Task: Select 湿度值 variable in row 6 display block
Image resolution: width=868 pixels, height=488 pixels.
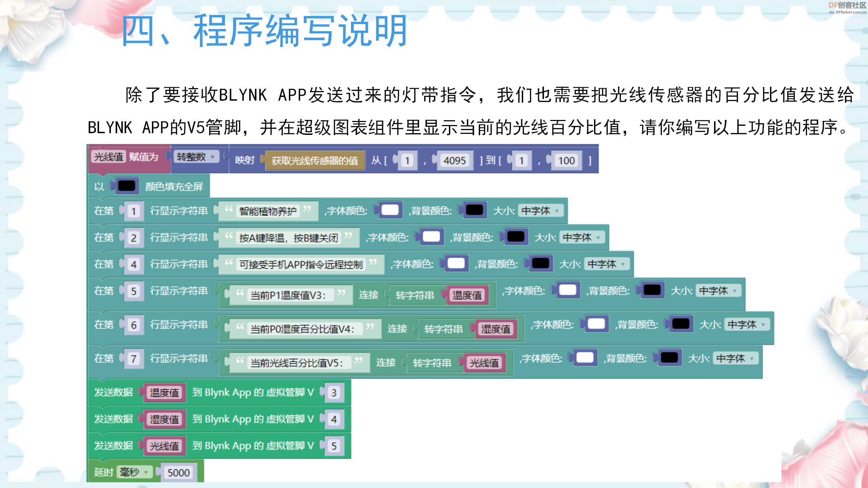Action: click(496, 329)
